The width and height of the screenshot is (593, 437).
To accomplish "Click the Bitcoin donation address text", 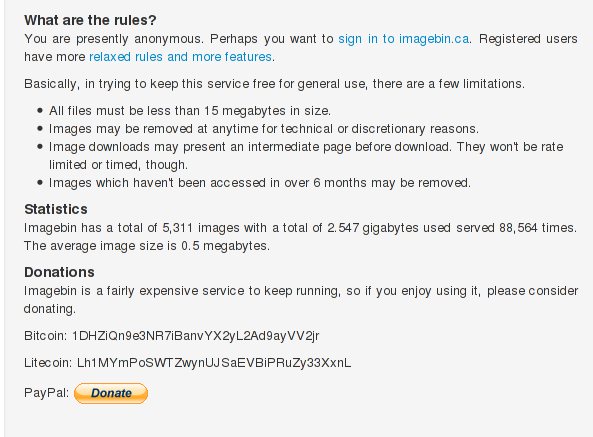I will [x=196, y=336].
